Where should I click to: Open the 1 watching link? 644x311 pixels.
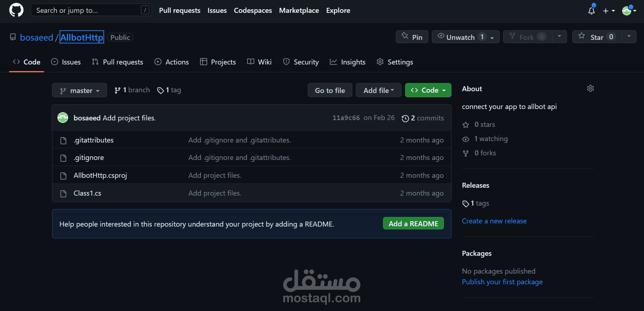point(485,139)
